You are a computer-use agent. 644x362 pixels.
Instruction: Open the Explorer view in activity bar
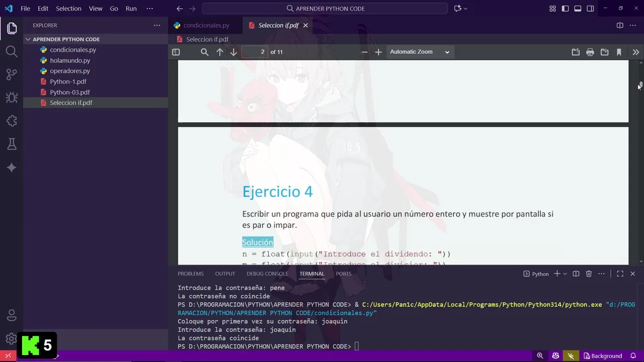pyautogui.click(x=12, y=28)
